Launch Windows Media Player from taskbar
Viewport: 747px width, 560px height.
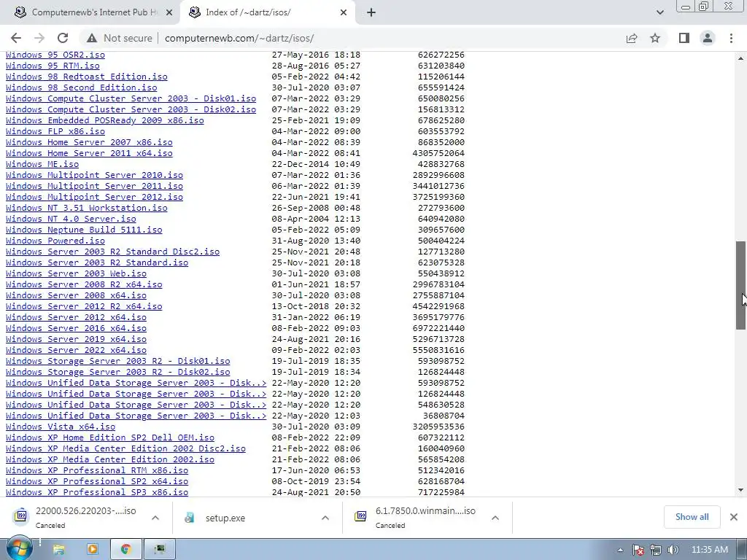[x=93, y=550]
